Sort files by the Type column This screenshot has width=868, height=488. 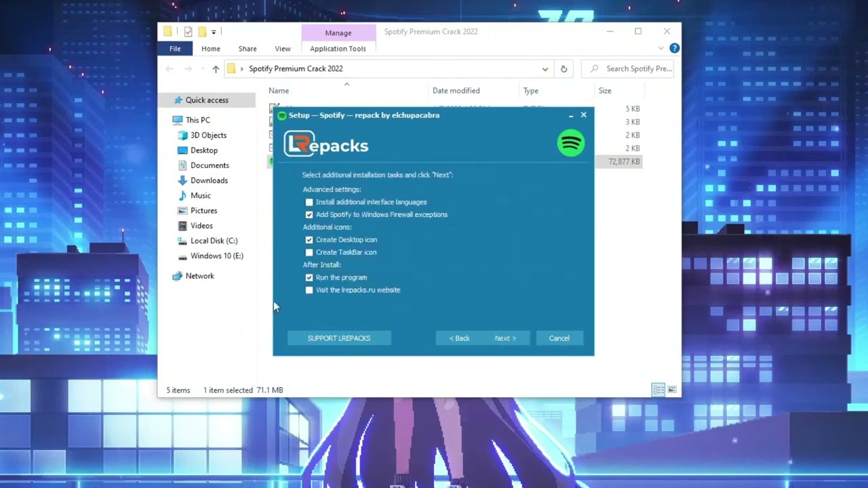point(530,91)
